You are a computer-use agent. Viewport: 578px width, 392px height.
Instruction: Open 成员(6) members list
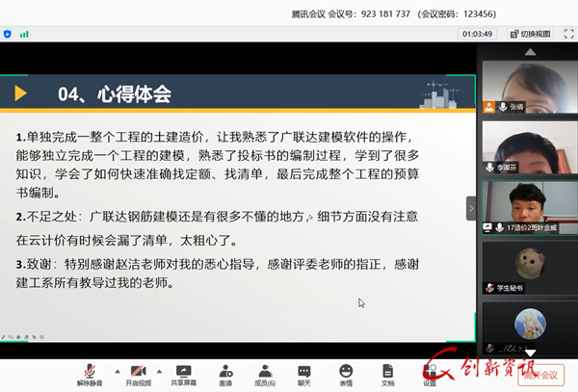tap(265, 375)
